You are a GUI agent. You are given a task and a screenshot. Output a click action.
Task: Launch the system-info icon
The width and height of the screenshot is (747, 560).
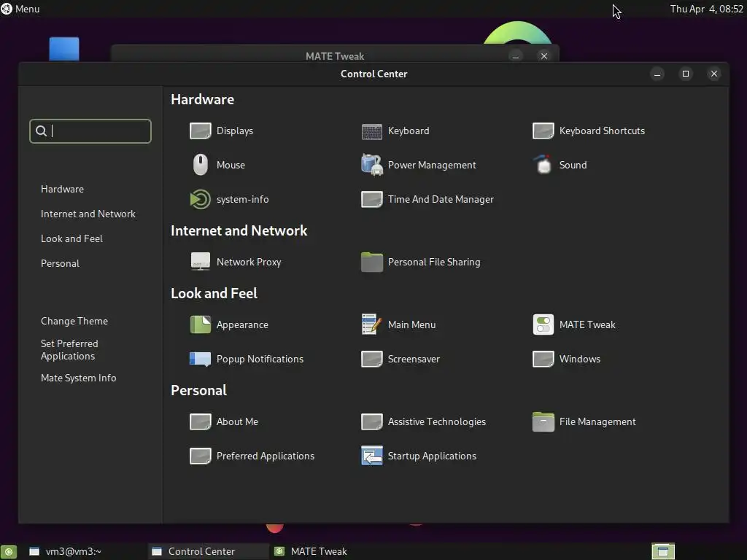coord(200,199)
